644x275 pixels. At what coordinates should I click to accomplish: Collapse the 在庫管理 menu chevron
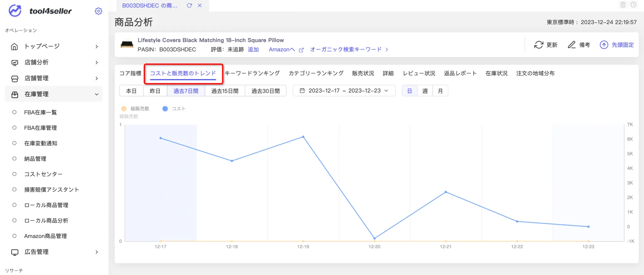click(97, 94)
